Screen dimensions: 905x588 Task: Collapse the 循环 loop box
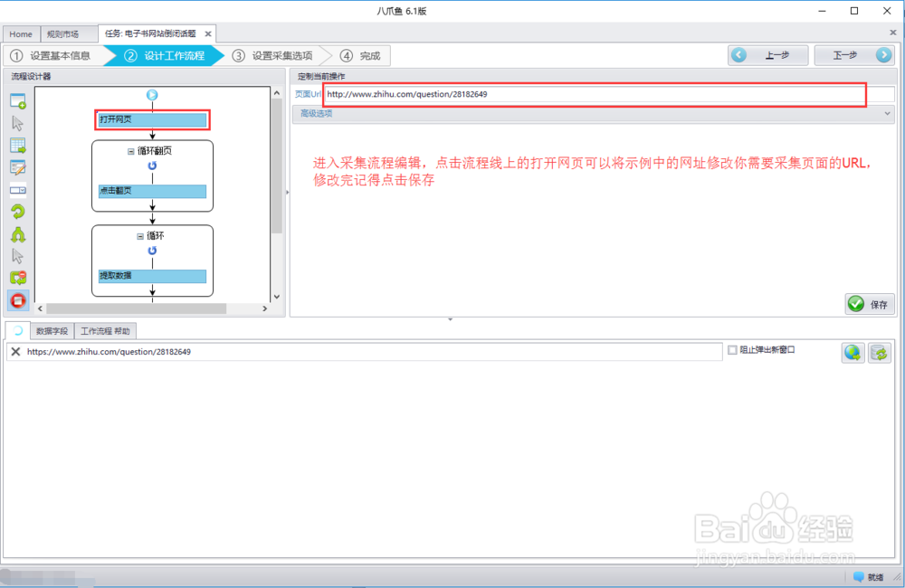tap(140, 236)
